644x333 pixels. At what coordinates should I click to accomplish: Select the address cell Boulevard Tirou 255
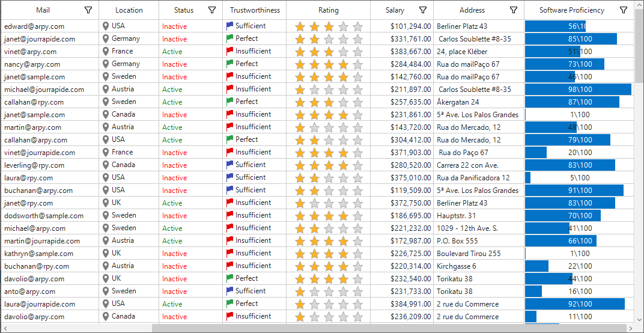pyautogui.click(x=479, y=254)
